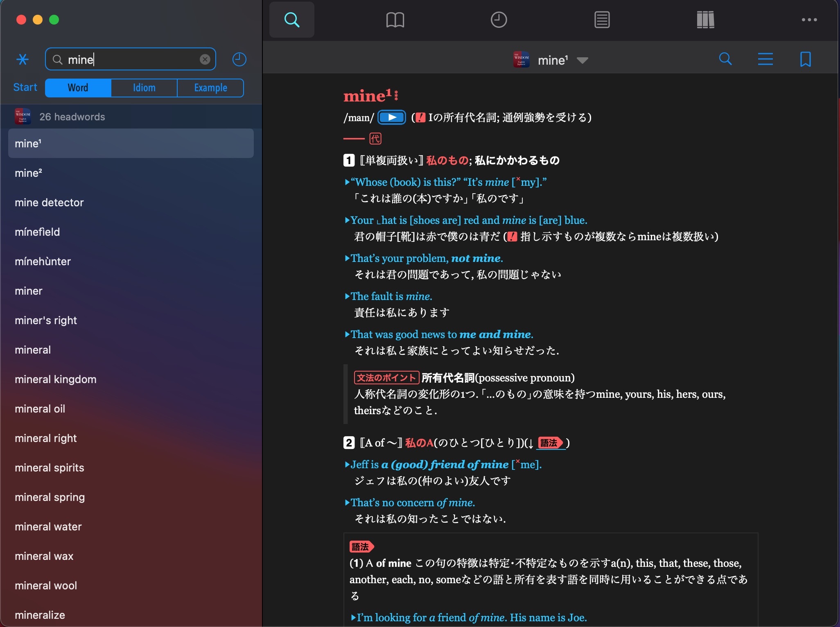The image size is (840, 627).
Task: Jump to the 語法 usage note link
Action: [x=551, y=443]
